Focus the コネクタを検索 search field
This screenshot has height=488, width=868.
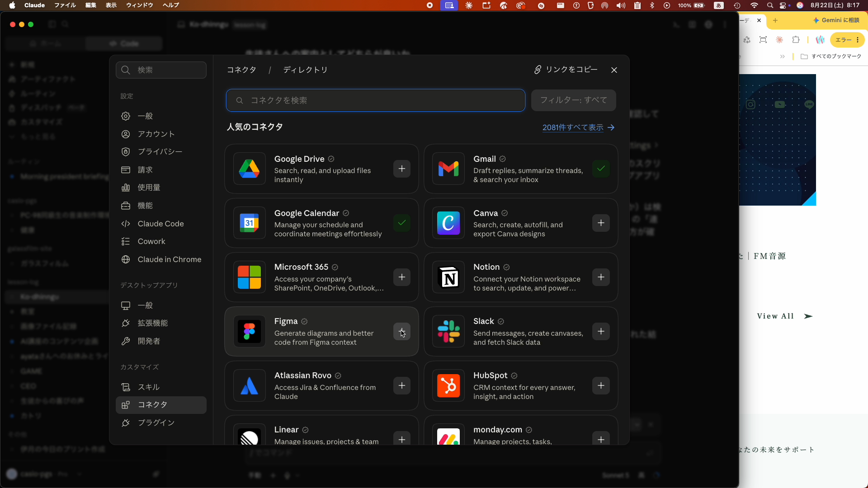point(375,100)
